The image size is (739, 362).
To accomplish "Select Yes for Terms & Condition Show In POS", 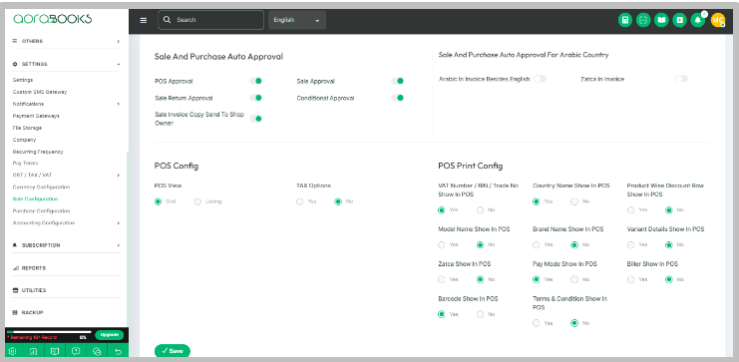I will [x=536, y=323].
